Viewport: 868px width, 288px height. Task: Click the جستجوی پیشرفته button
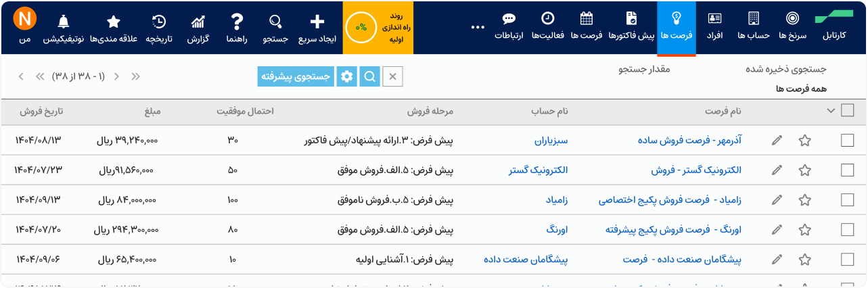click(296, 77)
